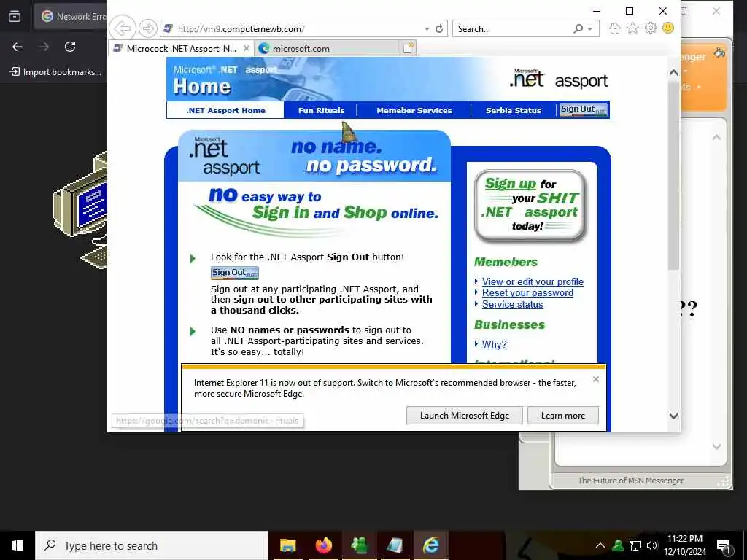Click Sign Out button below Look for text

pos(234,273)
